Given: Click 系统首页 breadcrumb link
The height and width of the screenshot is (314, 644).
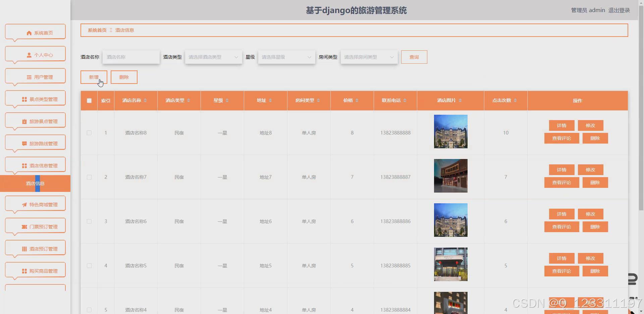Looking at the screenshot, I should tap(97, 30).
